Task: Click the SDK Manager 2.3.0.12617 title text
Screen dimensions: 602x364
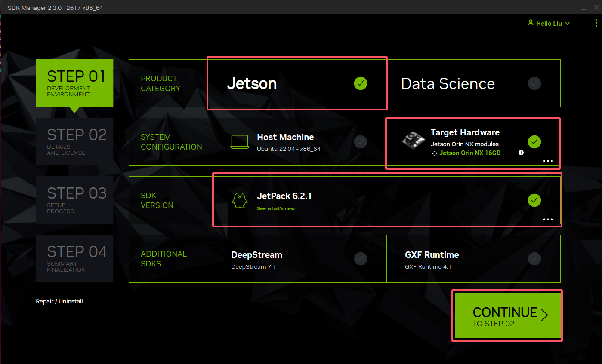Action: [x=55, y=8]
